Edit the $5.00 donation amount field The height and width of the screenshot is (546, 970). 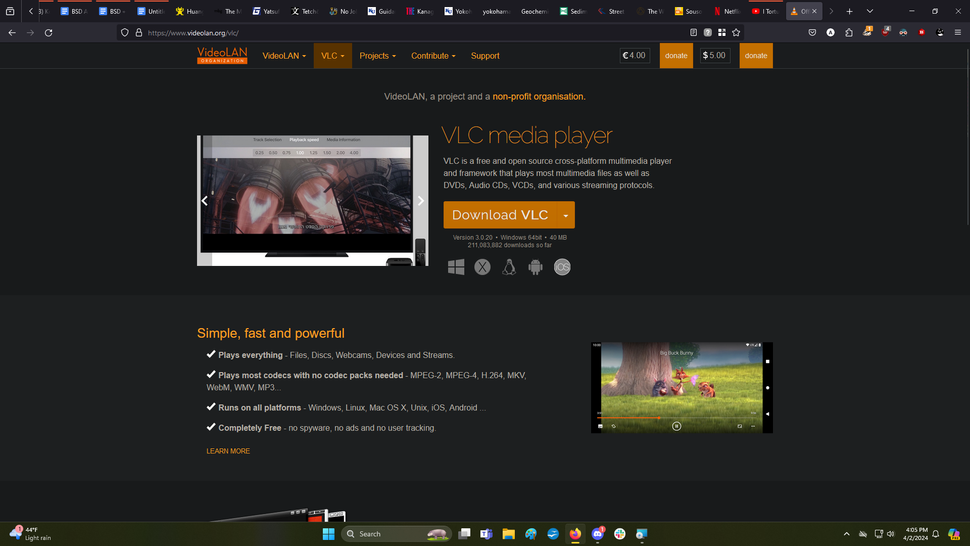coord(715,56)
